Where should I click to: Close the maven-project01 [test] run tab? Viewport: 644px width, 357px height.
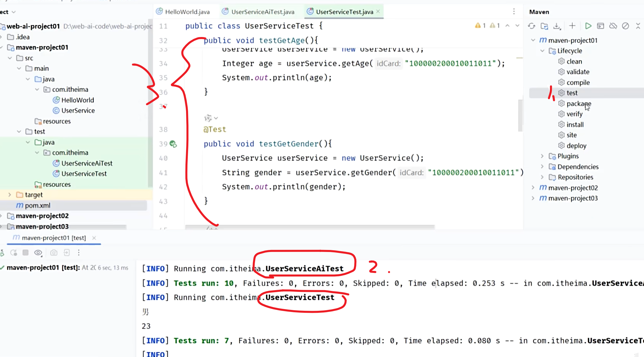(94, 238)
